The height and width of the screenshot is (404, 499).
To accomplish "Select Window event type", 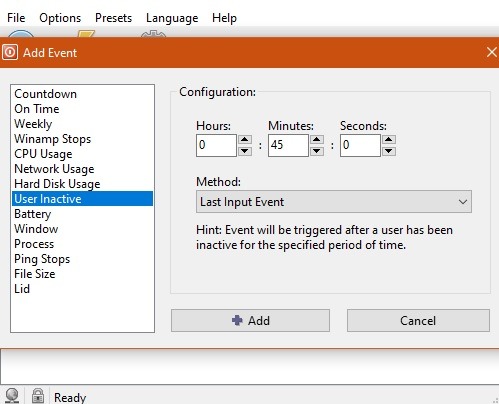I will point(82,229).
